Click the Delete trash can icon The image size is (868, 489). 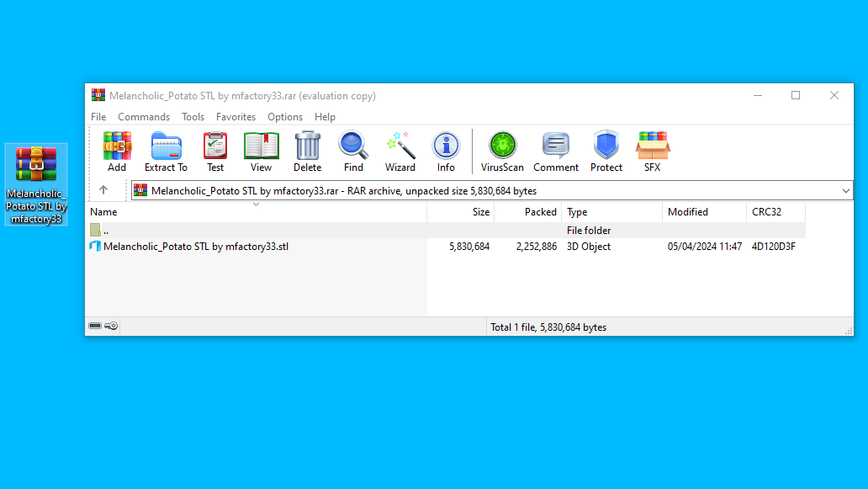point(307,151)
